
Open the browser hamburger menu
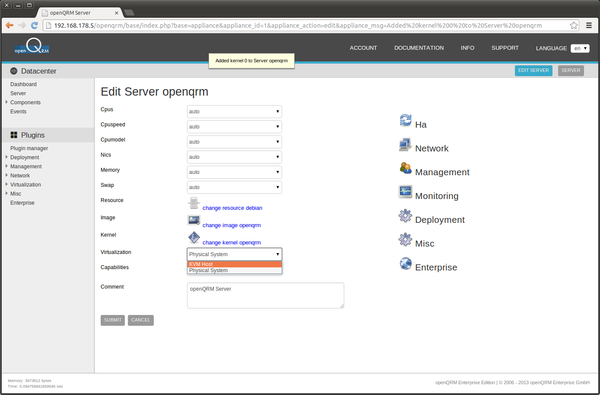(x=589, y=26)
